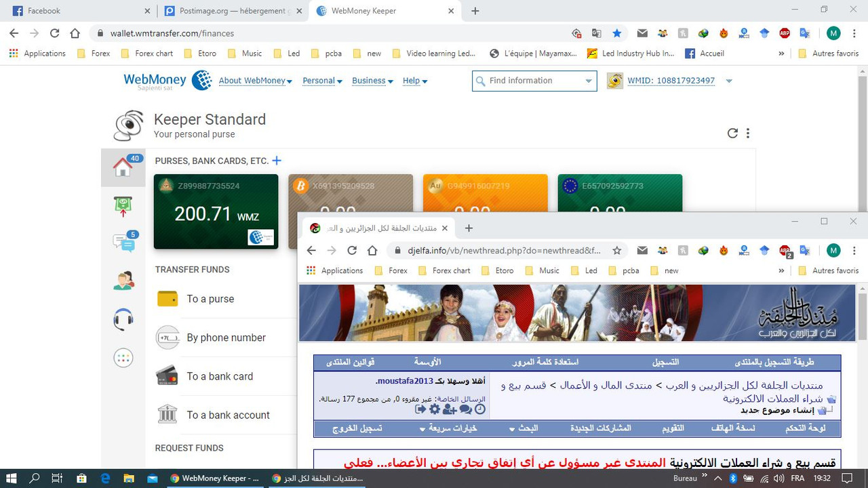Expand the Help menu

[x=415, y=81]
